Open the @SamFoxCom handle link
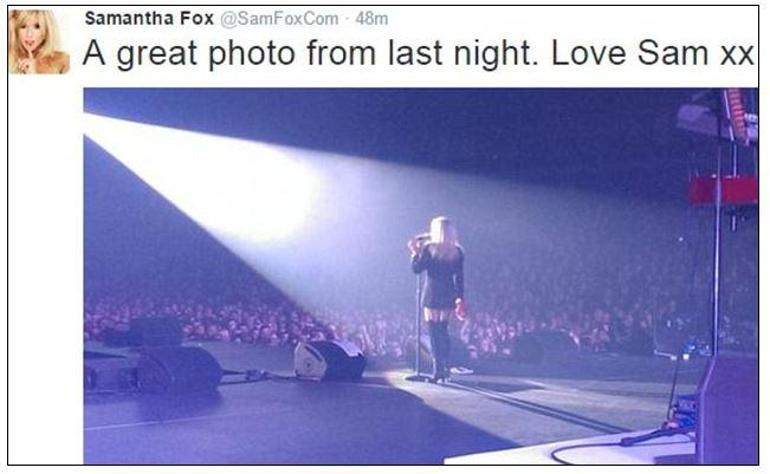 tap(279, 19)
